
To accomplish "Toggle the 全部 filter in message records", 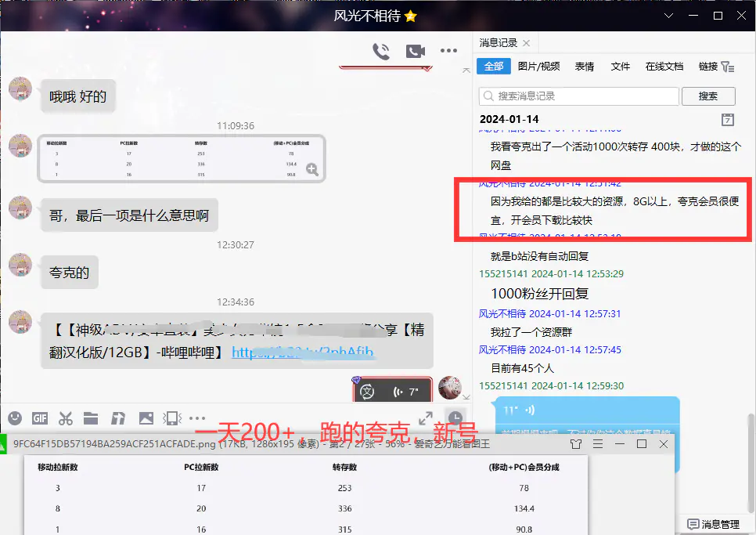I will pyautogui.click(x=493, y=67).
